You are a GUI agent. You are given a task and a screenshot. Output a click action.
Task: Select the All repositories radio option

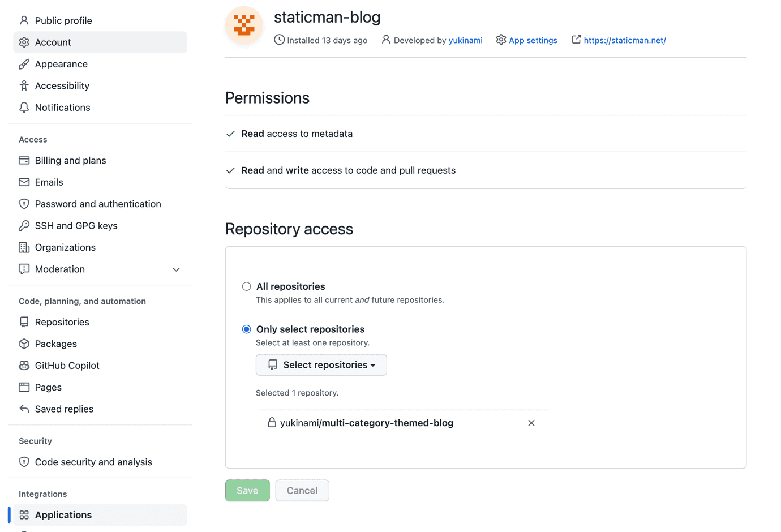[x=247, y=286]
